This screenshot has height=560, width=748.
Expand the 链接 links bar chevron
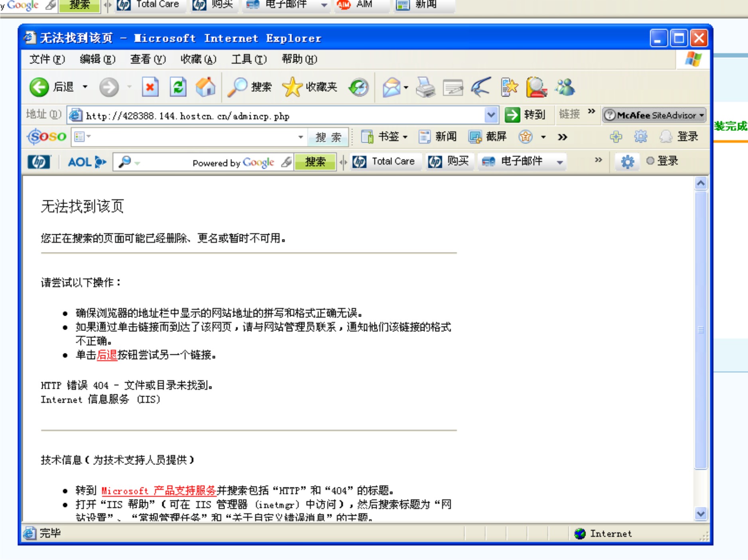(591, 111)
